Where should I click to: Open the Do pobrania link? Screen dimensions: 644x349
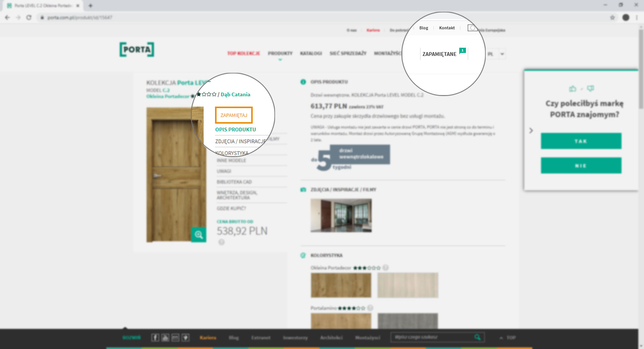(399, 30)
